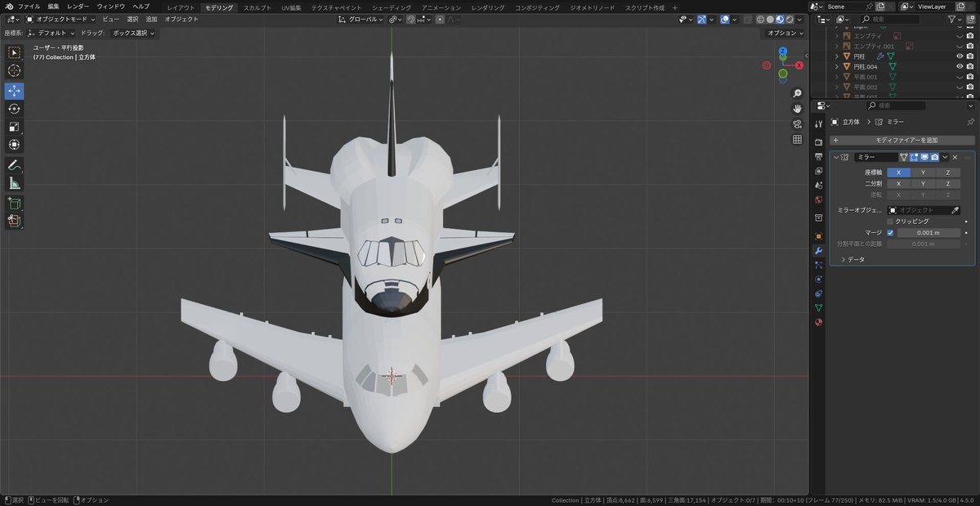Open the Edit menu
This screenshot has height=506, width=980.
click(x=53, y=7)
